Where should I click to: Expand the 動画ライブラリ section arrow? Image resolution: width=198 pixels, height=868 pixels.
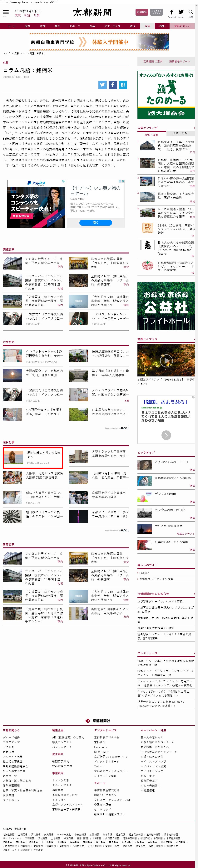(x=194, y=339)
